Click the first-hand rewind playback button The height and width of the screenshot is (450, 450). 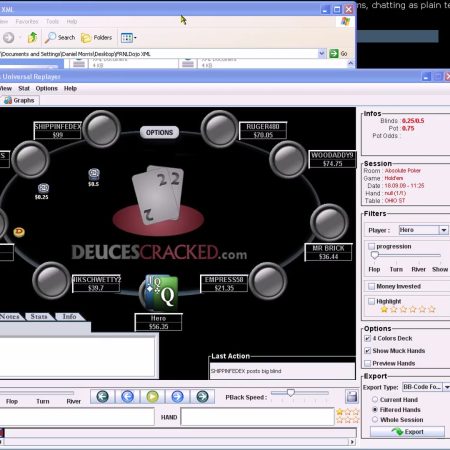103,396
